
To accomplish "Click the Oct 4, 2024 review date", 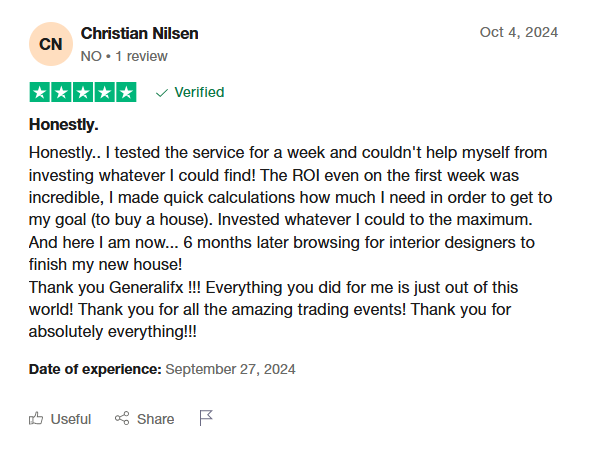I will [519, 32].
